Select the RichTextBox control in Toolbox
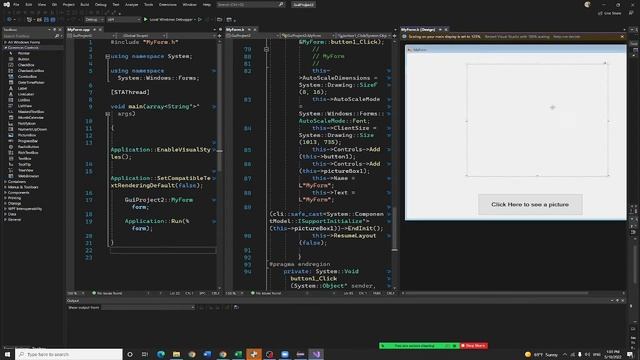 pyautogui.click(x=28, y=152)
